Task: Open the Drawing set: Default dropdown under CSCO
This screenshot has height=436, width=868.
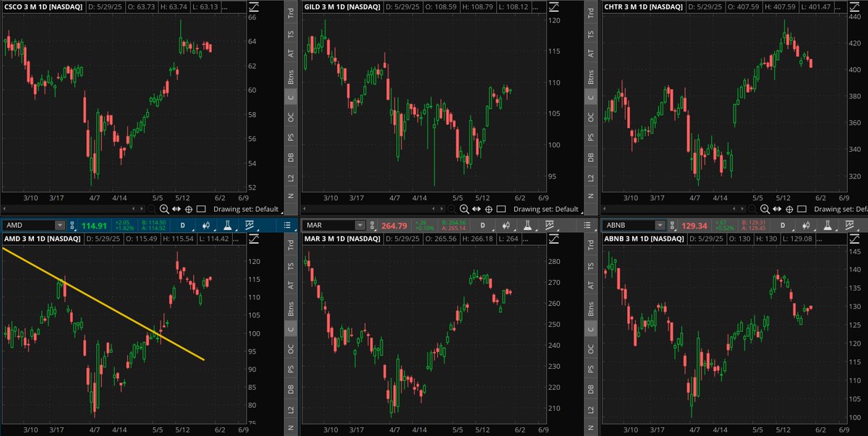Action: coord(246,209)
